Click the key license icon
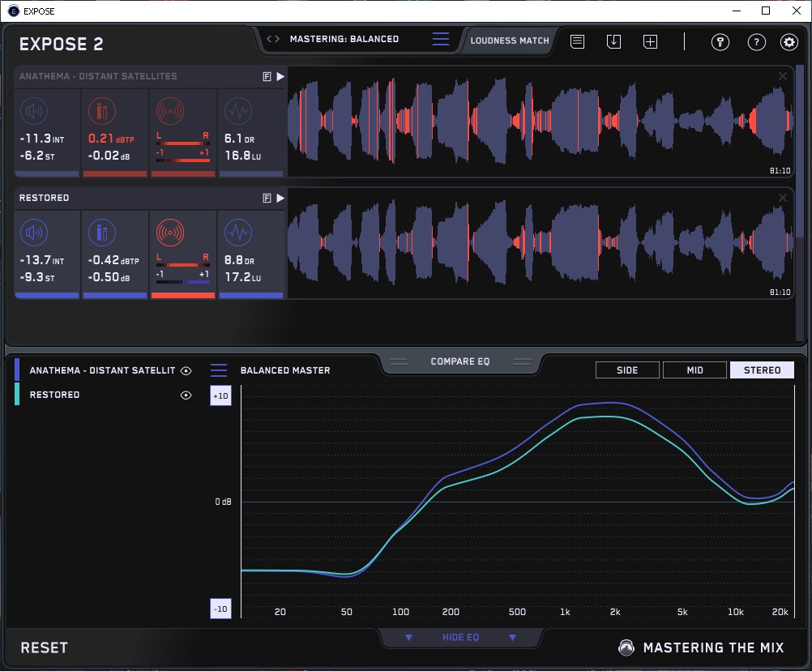Screen dimensions: 812x671 [720, 42]
